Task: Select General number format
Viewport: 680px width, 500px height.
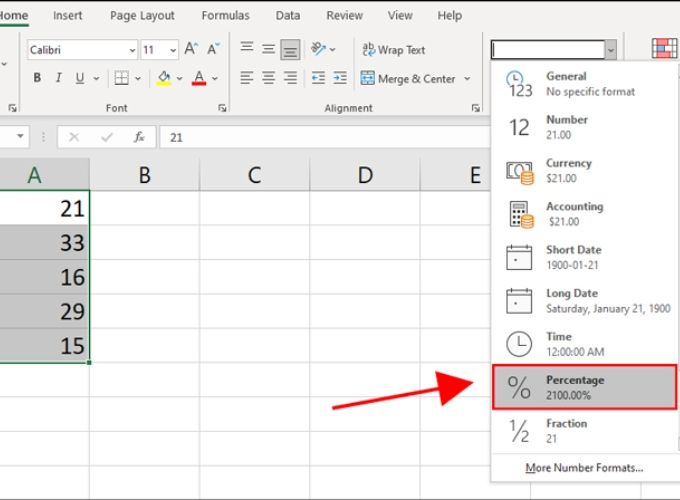Action: [x=584, y=84]
